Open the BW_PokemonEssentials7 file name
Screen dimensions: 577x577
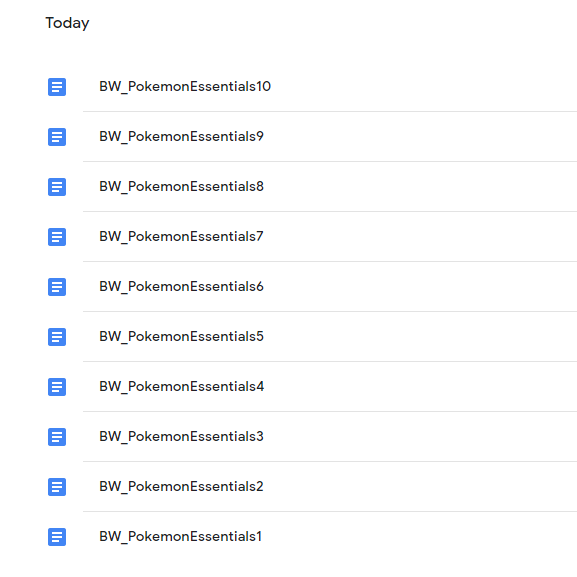[x=181, y=237]
